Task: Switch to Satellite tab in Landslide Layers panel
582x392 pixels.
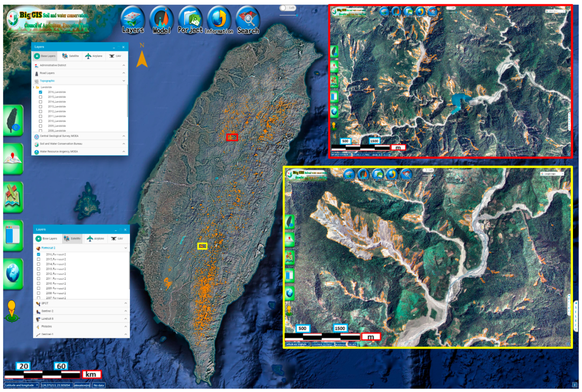Action: coord(70,56)
